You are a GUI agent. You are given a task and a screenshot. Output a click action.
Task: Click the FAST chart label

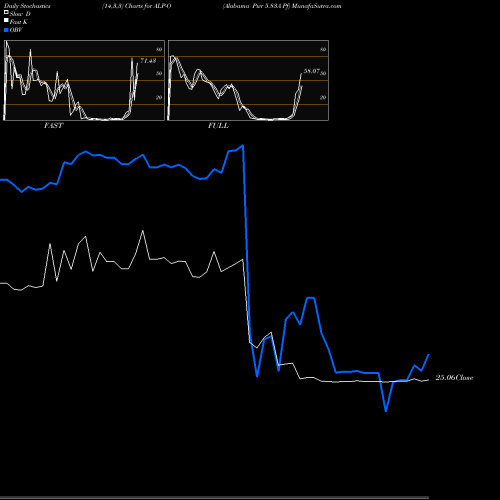pyautogui.click(x=53, y=126)
